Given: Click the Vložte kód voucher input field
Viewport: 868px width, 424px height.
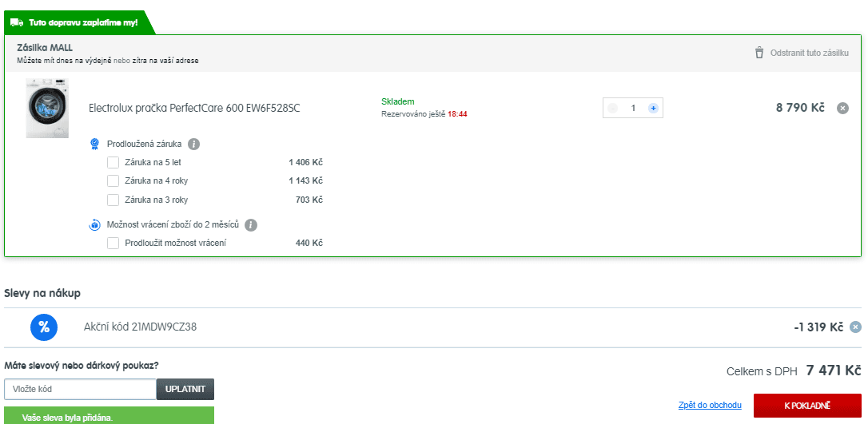Looking at the screenshot, I should coord(80,389).
